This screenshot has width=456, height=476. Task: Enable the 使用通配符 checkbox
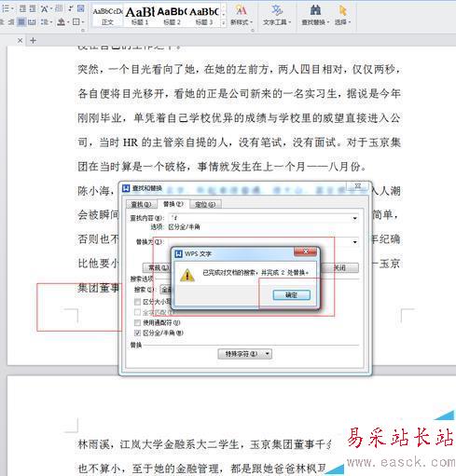point(137,322)
